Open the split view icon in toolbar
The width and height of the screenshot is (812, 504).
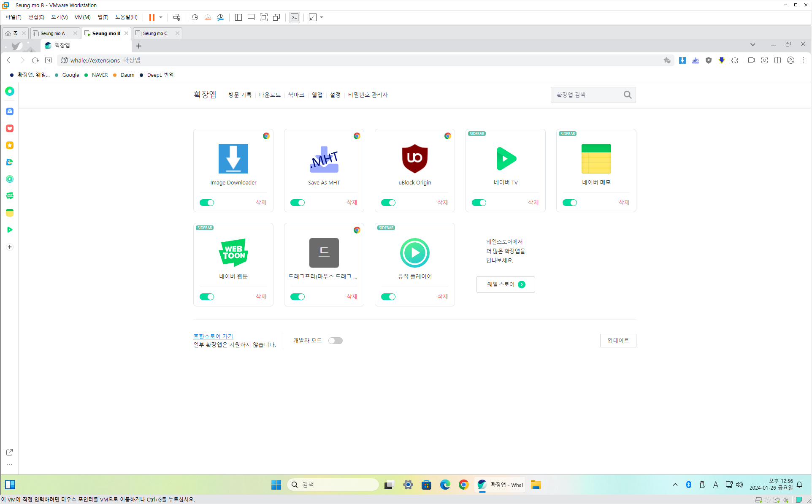(777, 60)
